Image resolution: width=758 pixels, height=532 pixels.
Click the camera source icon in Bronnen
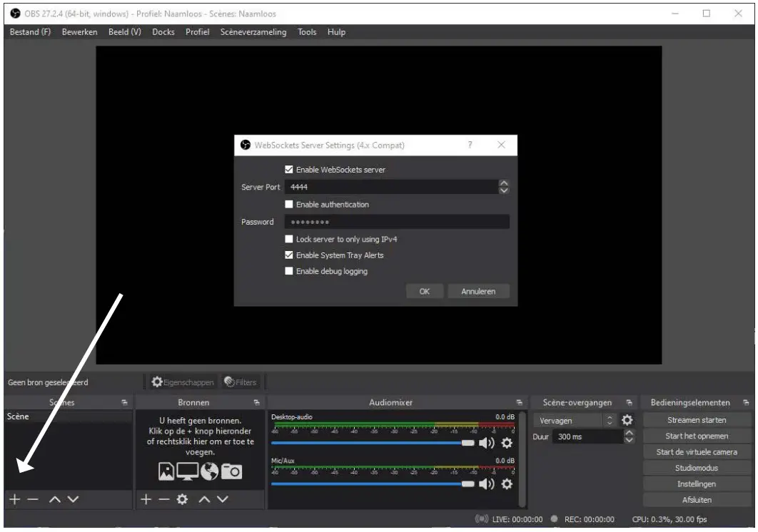[x=231, y=471]
